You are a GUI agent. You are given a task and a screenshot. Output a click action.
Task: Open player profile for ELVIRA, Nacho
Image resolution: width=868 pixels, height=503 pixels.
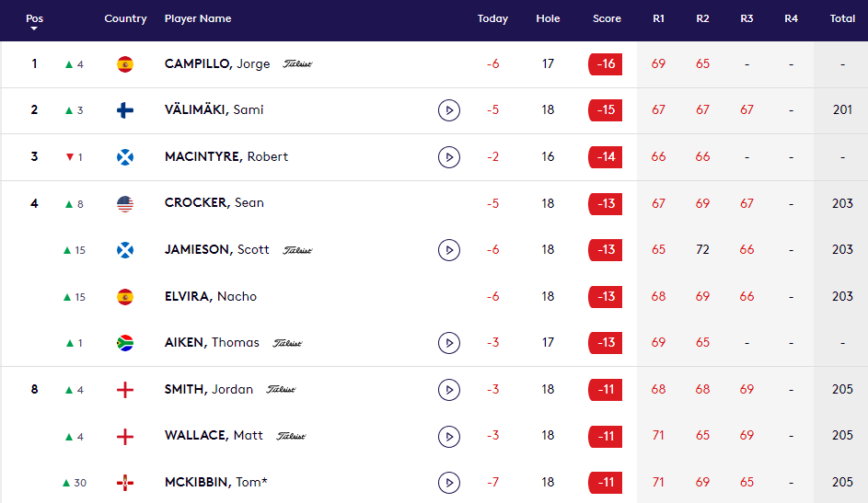click(211, 296)
